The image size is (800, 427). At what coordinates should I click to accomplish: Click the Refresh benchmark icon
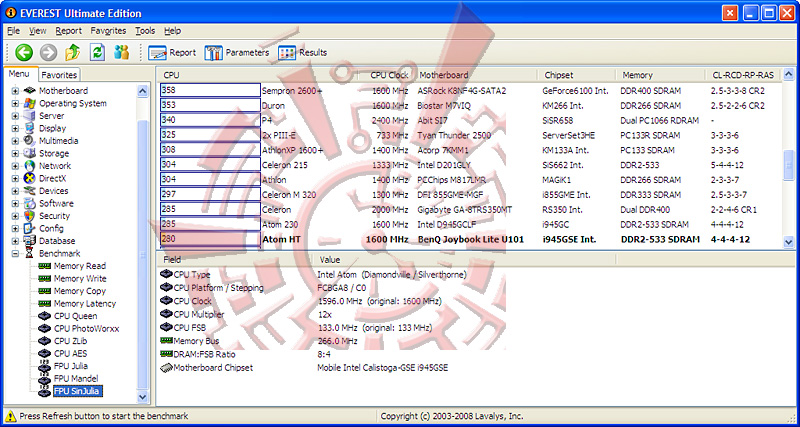click(97, 52)
